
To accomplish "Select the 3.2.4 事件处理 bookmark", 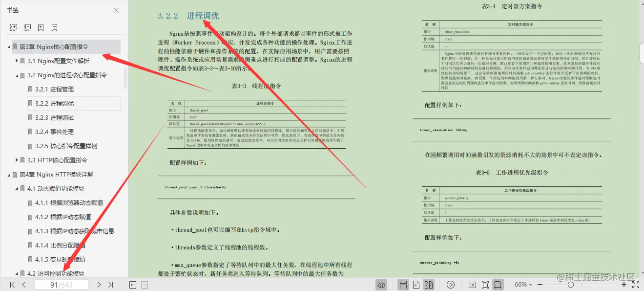I will click(x=55, y=132).
